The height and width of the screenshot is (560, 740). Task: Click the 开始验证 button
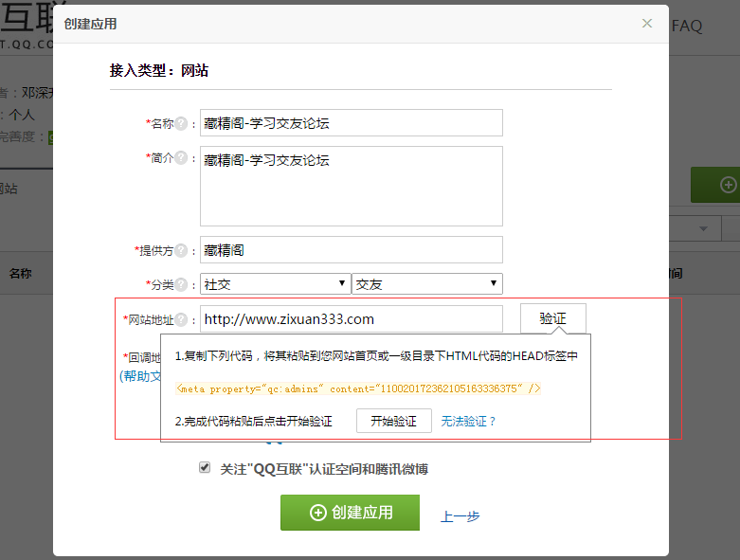coord(393,421)
